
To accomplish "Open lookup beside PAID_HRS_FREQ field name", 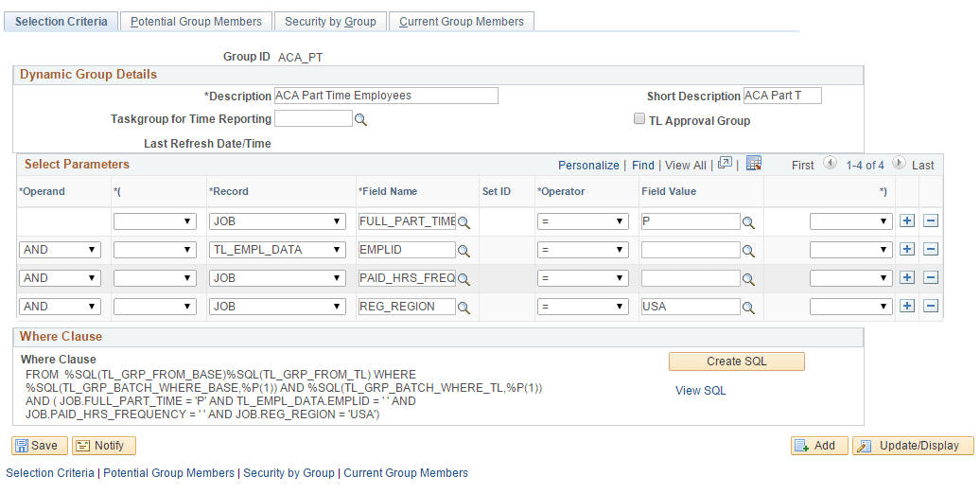I will [x=464, y=279].
